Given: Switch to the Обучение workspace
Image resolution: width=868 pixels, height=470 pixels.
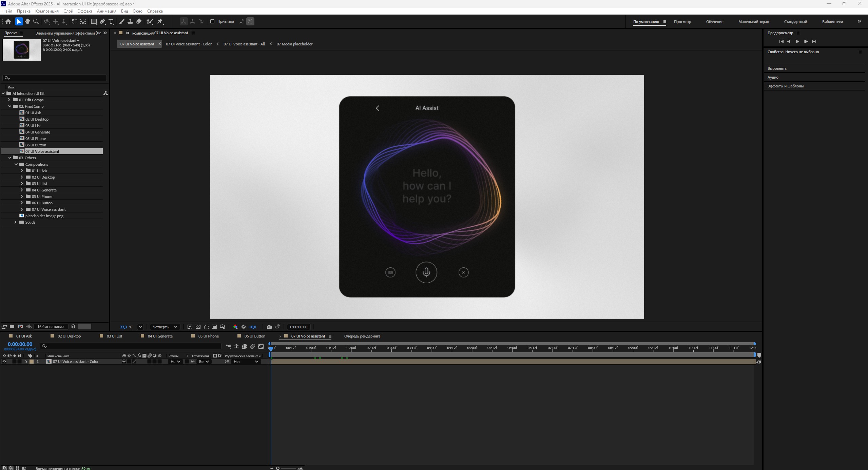Looking at the screenshot, I should click(x=714, y=22).
